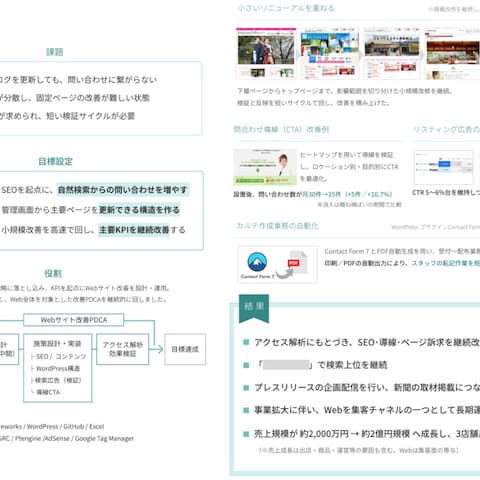The image size is (480, 480).
Task: Open the first website thumbnail with kimono couple
Action: (266, 53)
